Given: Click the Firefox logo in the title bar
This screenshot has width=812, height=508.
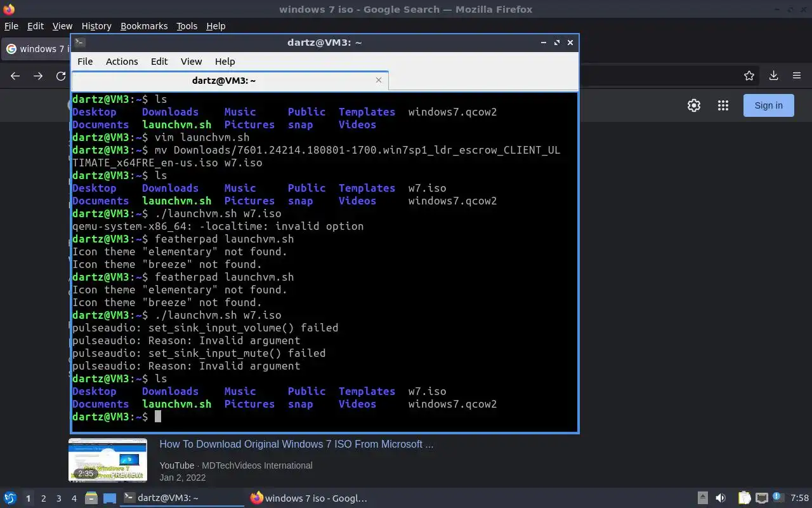Looking at the screenshot, I should (x=9, y=9).
